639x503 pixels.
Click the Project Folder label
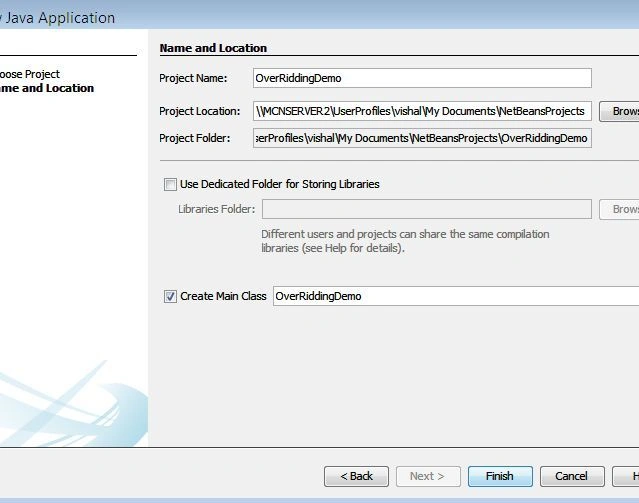coord(194,138)
